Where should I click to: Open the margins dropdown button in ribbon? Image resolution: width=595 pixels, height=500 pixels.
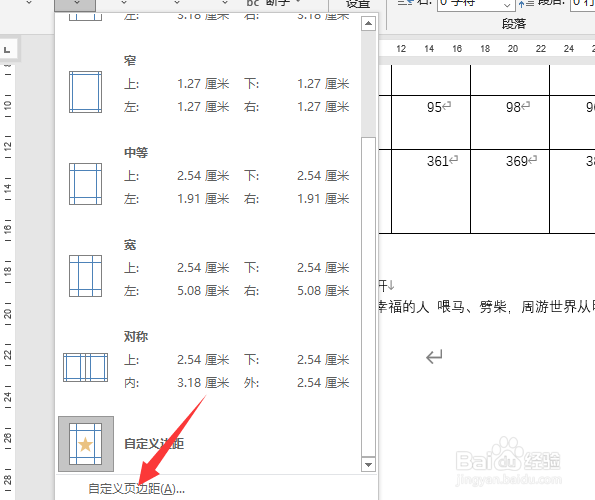pyautogui.click(x=75, y=5)
